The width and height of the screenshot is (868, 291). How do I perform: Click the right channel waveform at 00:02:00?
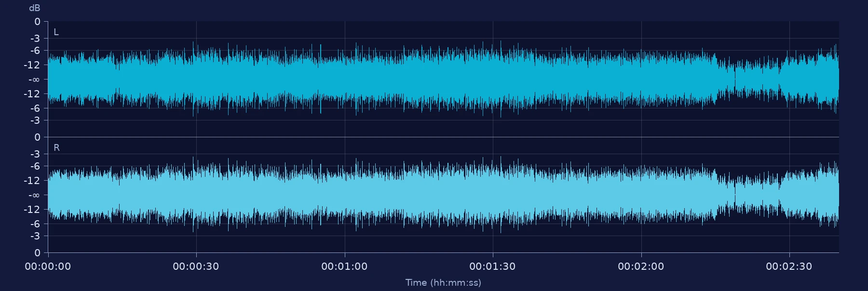coord(641,195)
